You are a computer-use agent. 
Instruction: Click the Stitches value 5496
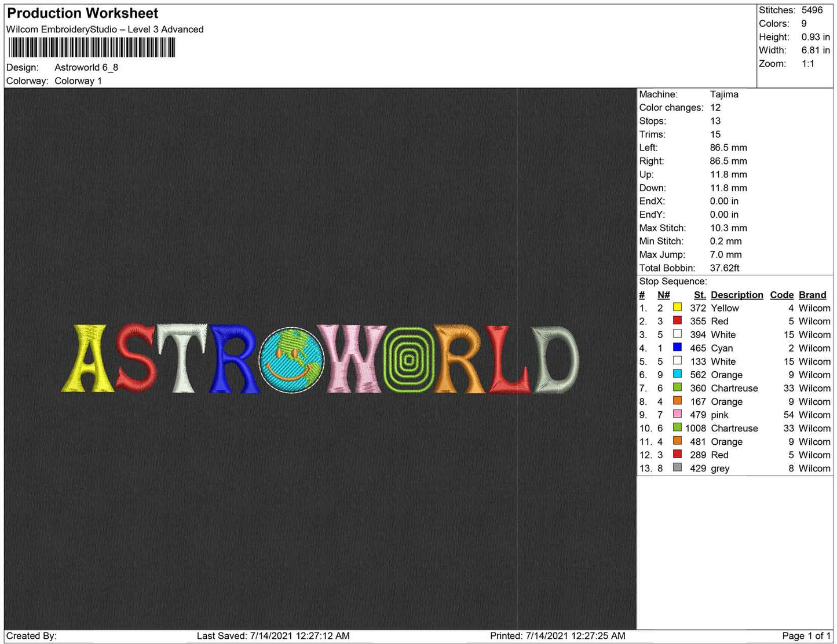tap(812, 10)
